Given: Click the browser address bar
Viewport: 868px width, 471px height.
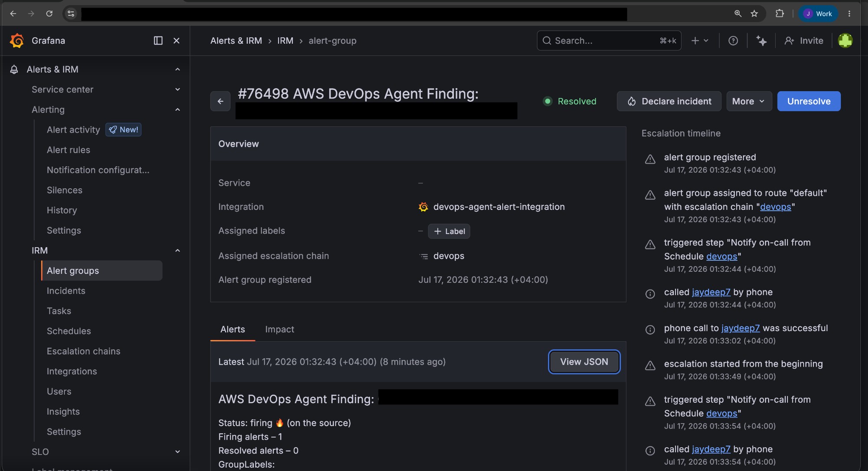Looking at the screenshot, I should point(354,14).
